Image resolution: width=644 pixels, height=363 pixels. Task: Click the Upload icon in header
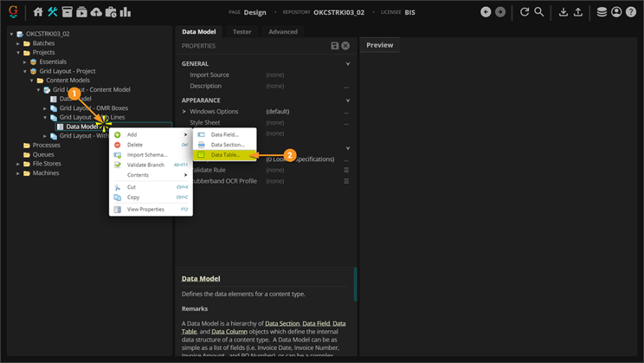(578, 12)
